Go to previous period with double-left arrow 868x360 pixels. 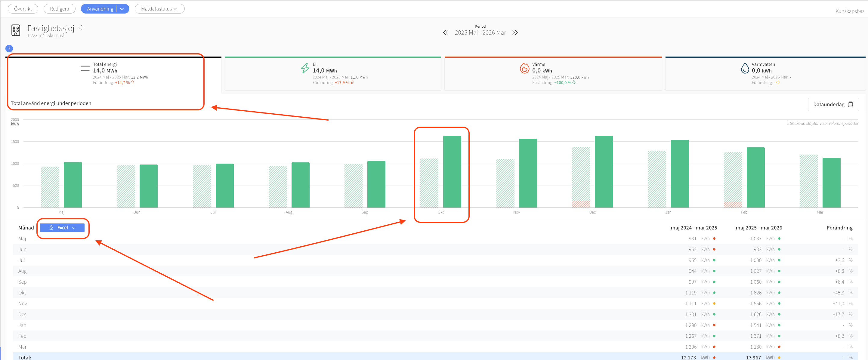coord(446,33)
